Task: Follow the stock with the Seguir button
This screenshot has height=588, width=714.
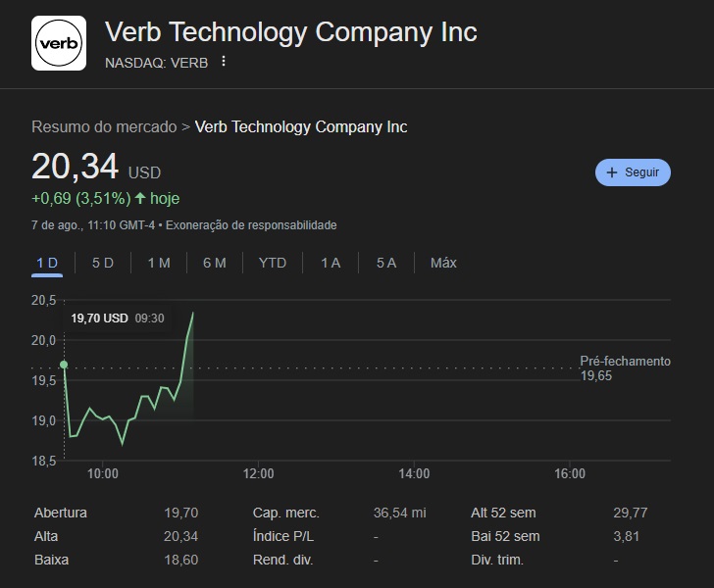Action: (633, 172)
